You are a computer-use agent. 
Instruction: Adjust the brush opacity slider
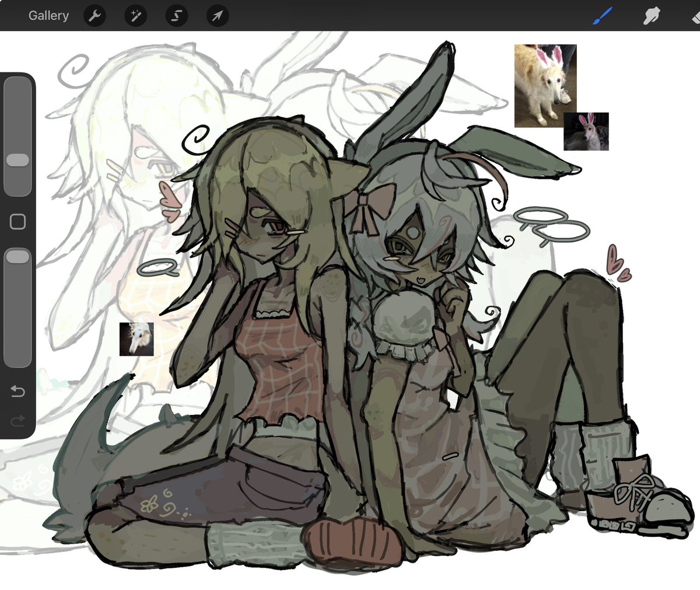(x=17, y=306)
